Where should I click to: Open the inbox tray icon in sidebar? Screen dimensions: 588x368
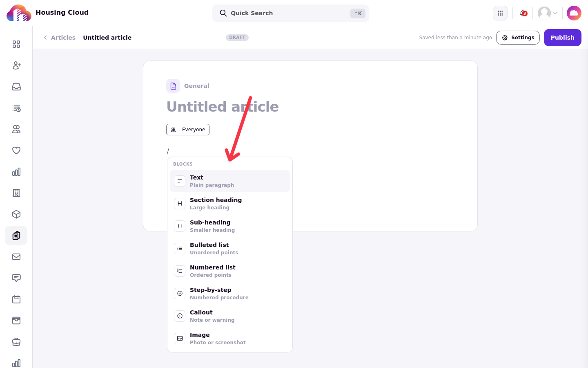(16, 87)
